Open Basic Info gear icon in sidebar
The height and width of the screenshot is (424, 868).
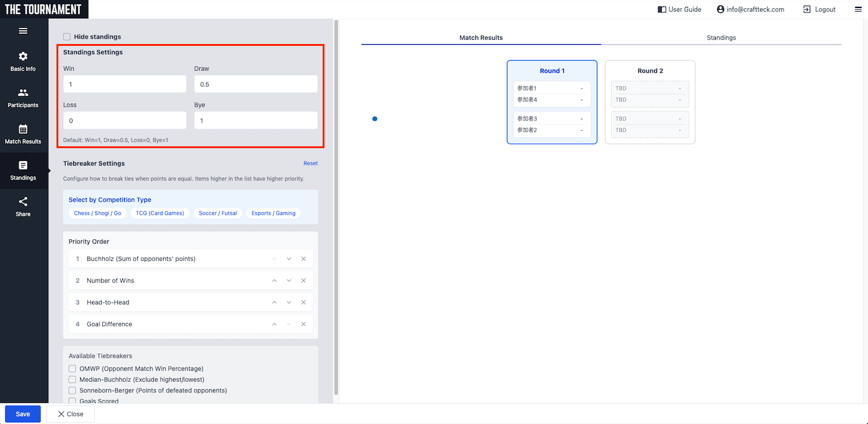click(x=23, y=56)
